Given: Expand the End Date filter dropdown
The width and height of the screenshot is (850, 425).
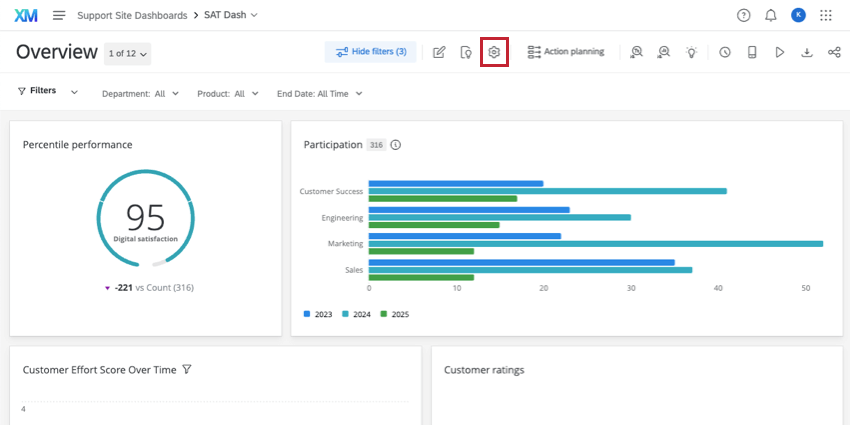Looking at the screenshot, I should click(x=319, y=93).
